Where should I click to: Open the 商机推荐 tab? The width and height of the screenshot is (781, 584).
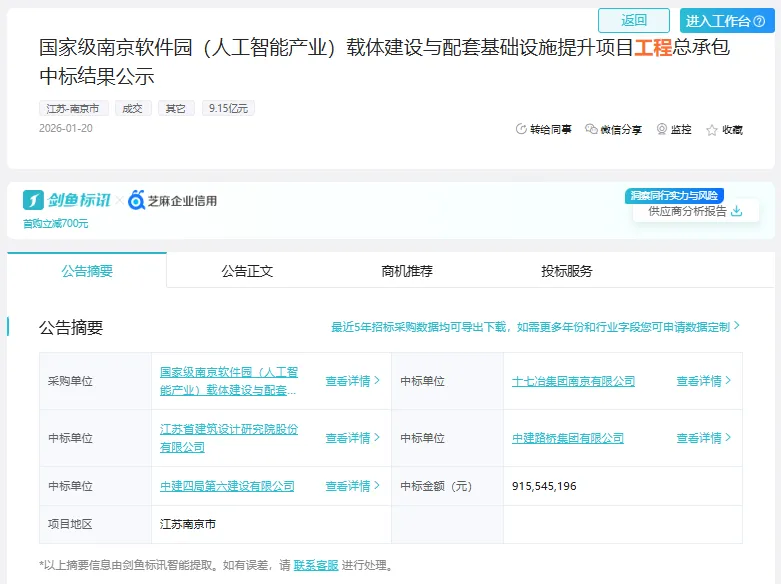point(407,271)
